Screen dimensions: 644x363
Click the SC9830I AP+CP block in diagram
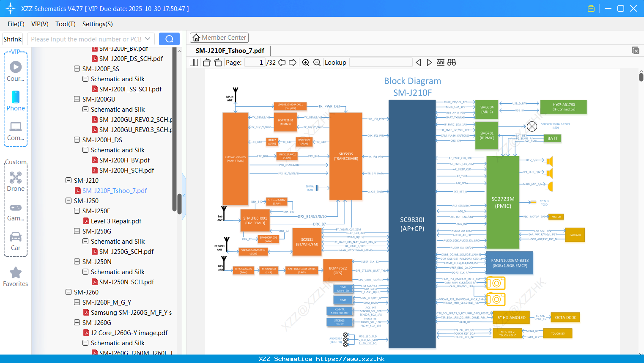pyautogui.click(x=412, y=224)
